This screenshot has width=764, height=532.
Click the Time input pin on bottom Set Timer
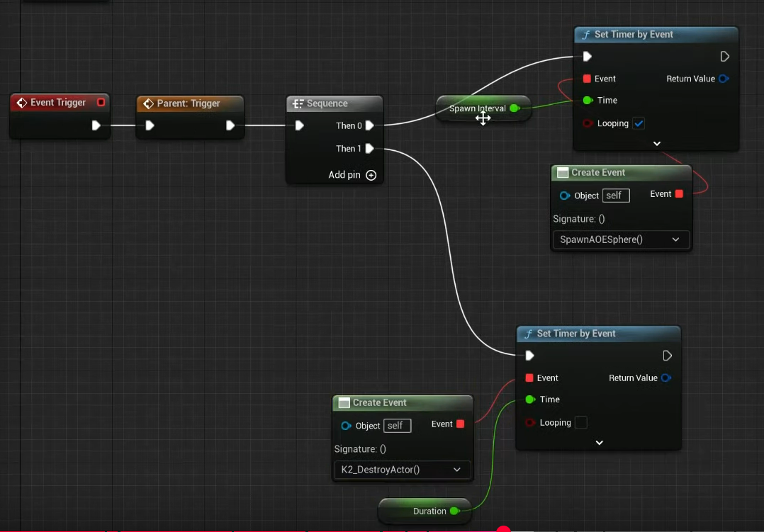coord(530,400)
